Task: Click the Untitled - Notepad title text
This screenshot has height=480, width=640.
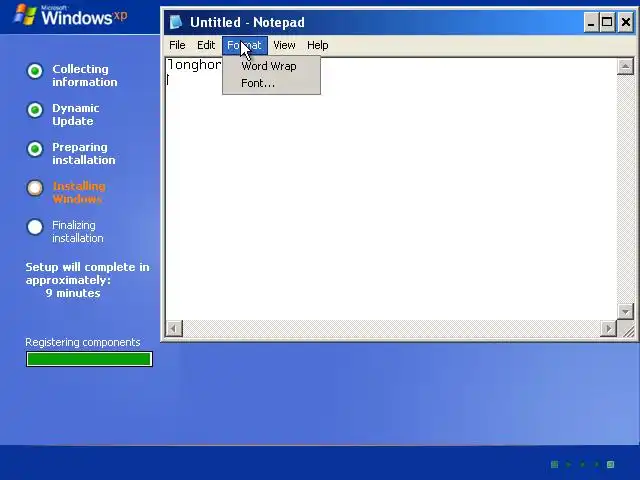Action: point(247,22)
